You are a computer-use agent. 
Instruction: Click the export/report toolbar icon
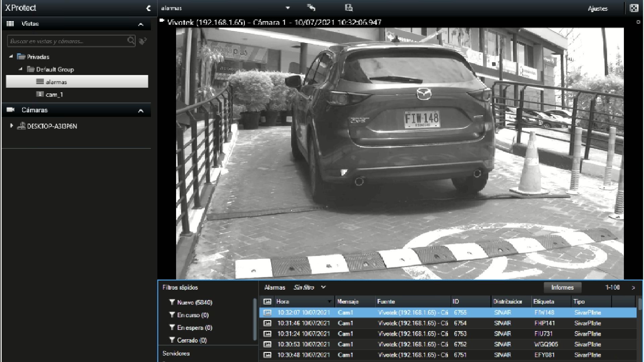click(x=349, y=8)
